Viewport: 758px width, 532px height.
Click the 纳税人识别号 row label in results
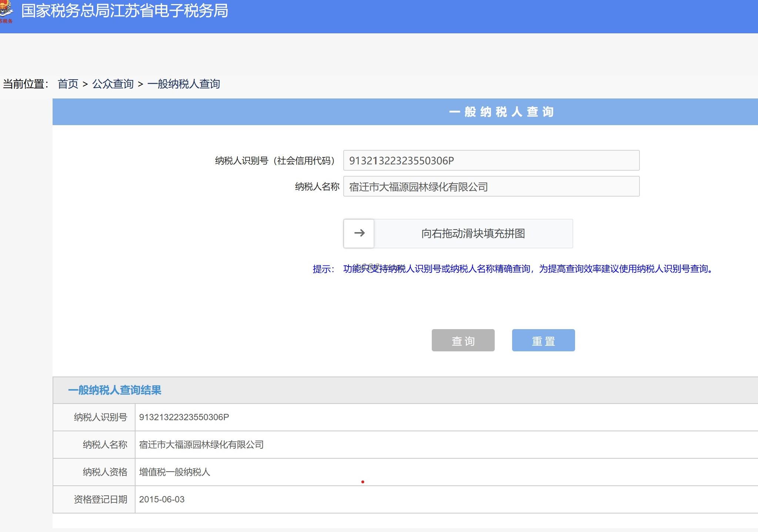click(100, 417)
